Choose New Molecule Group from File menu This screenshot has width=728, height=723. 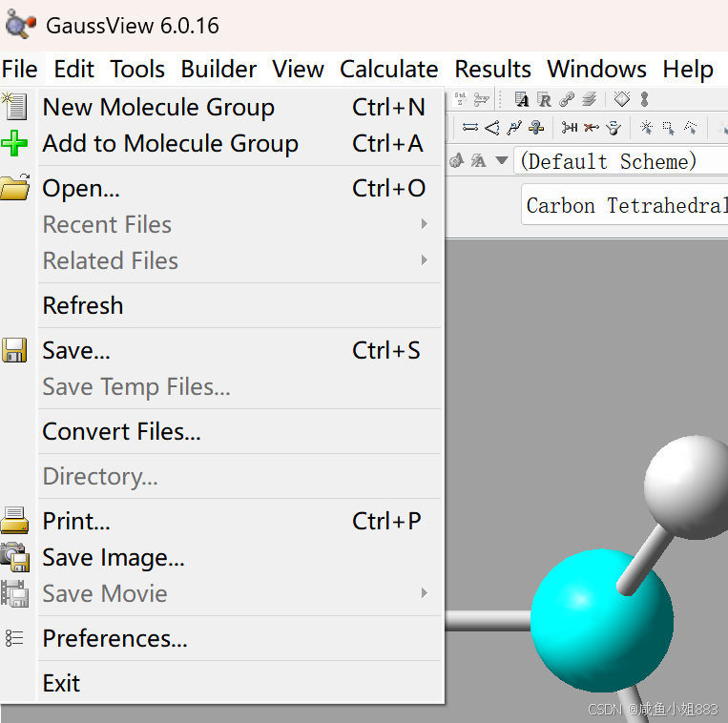(x=239, y=107)
